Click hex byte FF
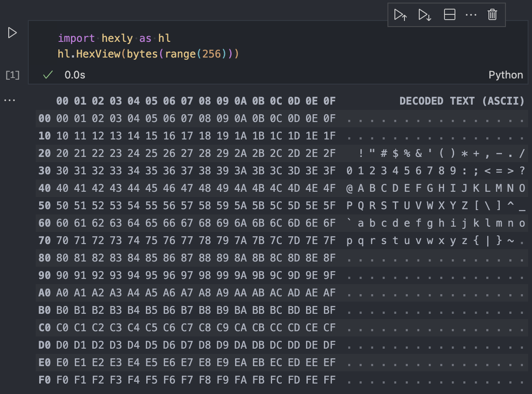The height and width of the screenshot is (394, 532). 330,380
